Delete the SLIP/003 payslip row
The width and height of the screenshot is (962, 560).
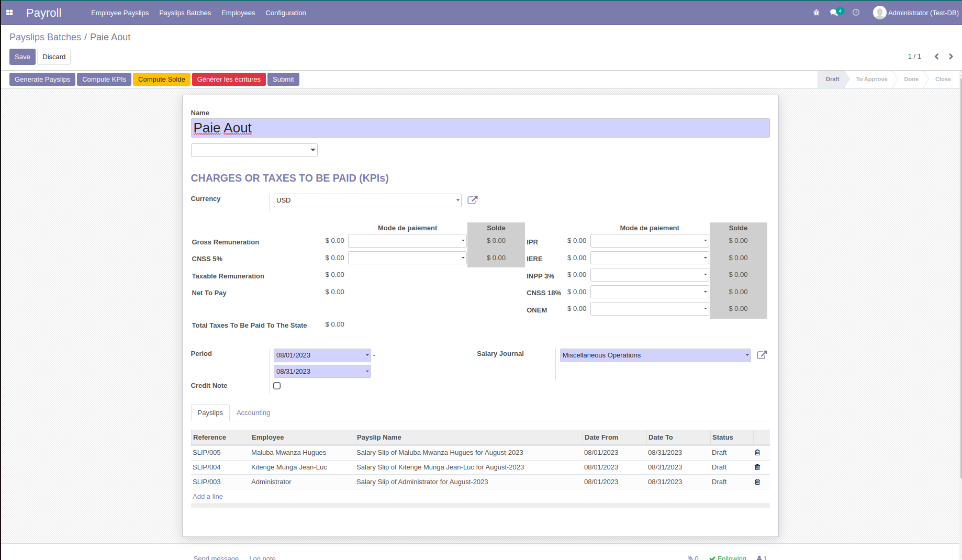(x=757, y=482)
